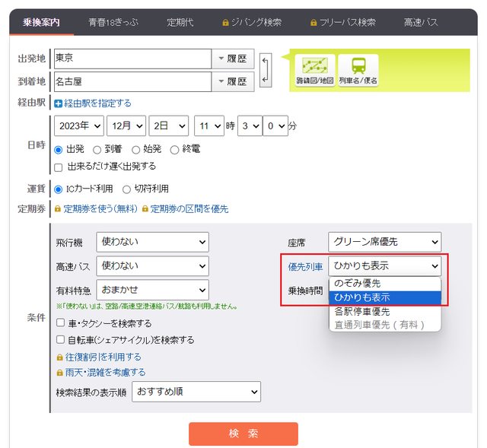Image resolution: width=487 pixels, height=448 pixels.
Task: Click the 到着地 input field
Action: click(131, 81)
